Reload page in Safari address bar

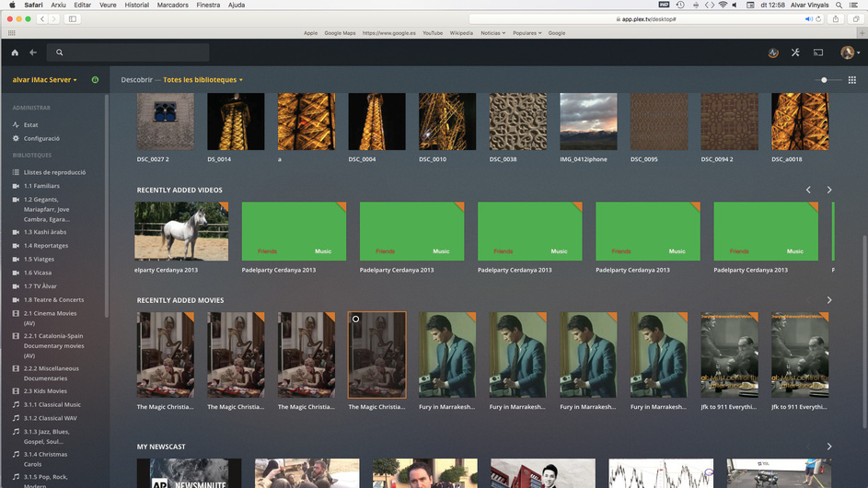click(x=818, y=18)
